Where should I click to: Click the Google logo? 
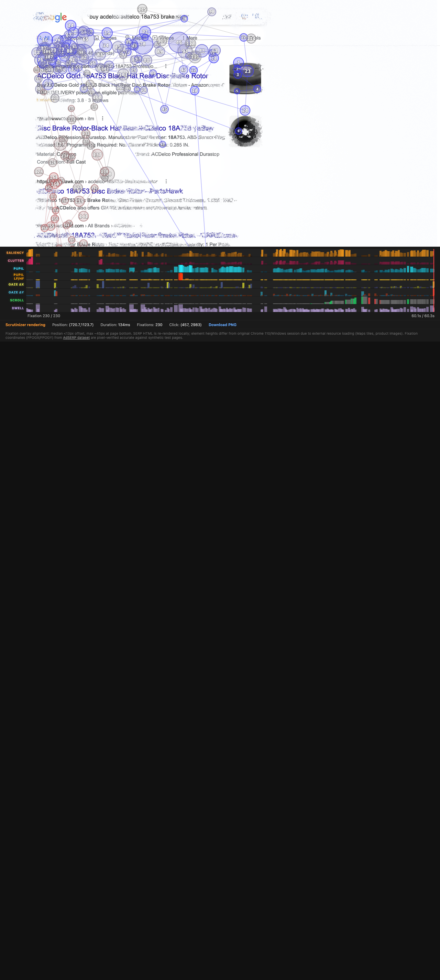point(51,17)
